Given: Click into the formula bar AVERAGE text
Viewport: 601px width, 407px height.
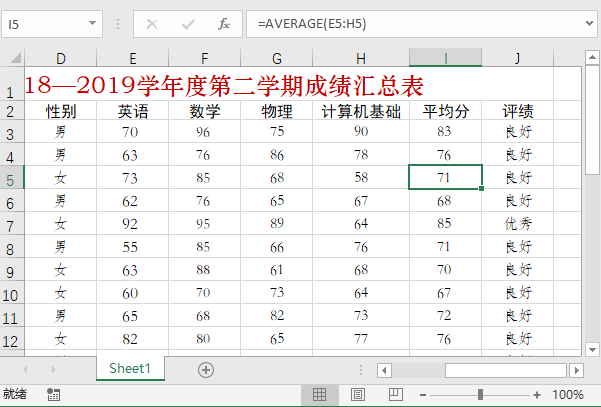Looking at the screenshot, I should [312, 24].
